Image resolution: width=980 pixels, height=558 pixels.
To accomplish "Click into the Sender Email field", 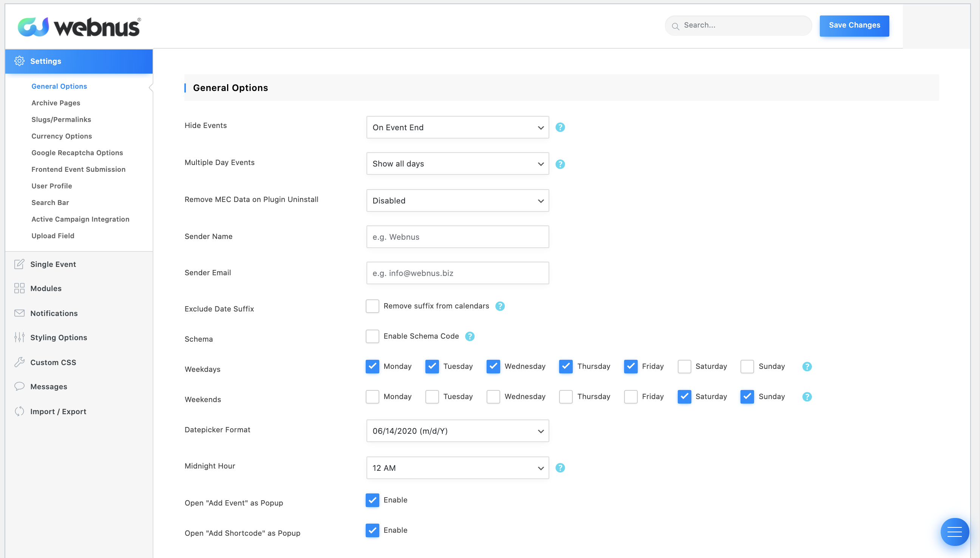I will click(457, 273).
